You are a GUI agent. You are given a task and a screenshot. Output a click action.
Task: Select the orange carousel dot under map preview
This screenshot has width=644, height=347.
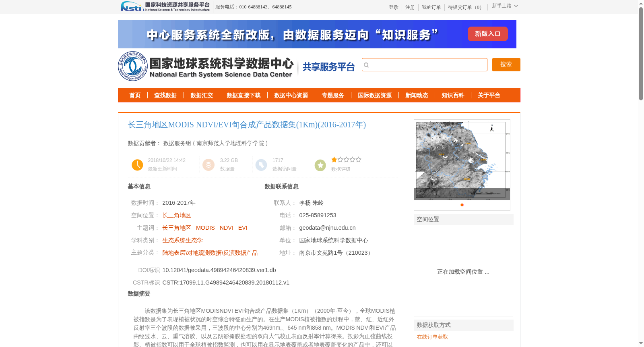[462, 205]
